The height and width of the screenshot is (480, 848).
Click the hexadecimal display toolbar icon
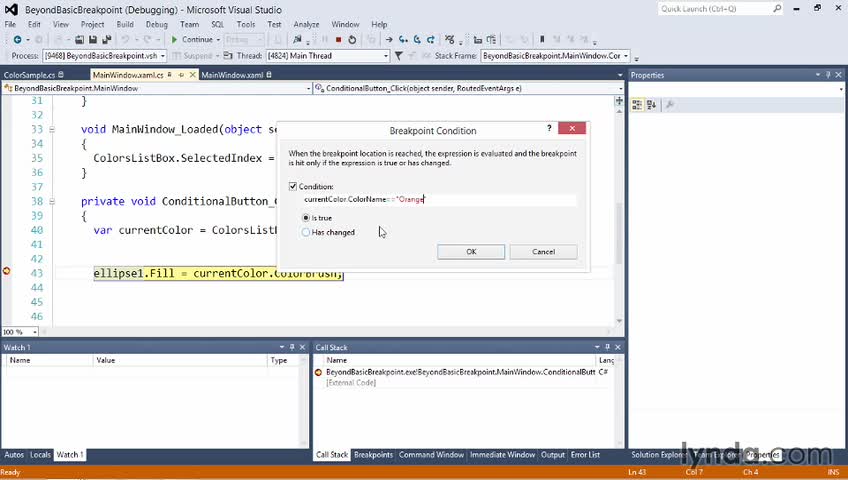click(449, 39)
